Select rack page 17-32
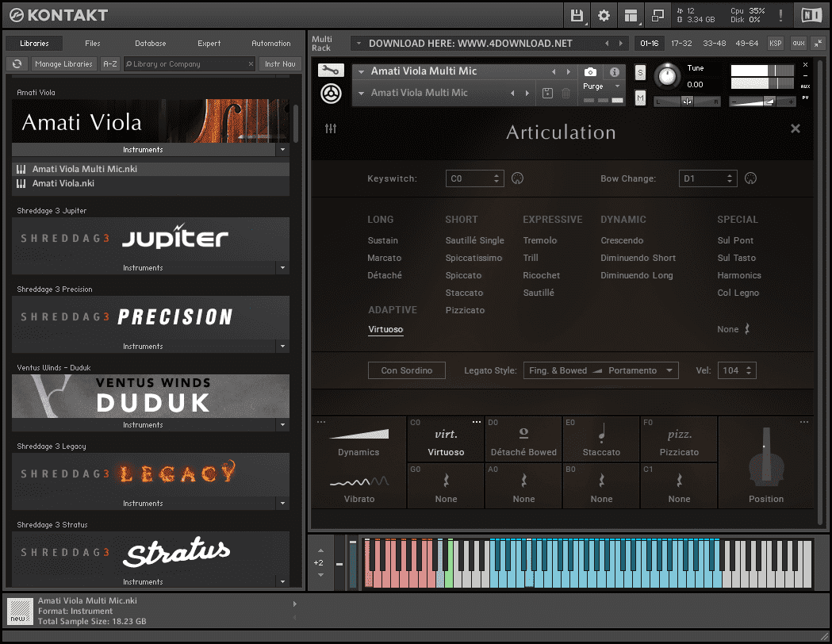Viewport: 832px width, 644px height. 681,43
